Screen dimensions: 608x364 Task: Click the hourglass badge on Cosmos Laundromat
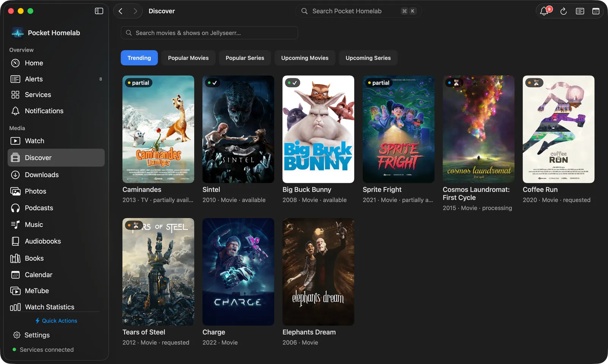click(x=453, y=83)
